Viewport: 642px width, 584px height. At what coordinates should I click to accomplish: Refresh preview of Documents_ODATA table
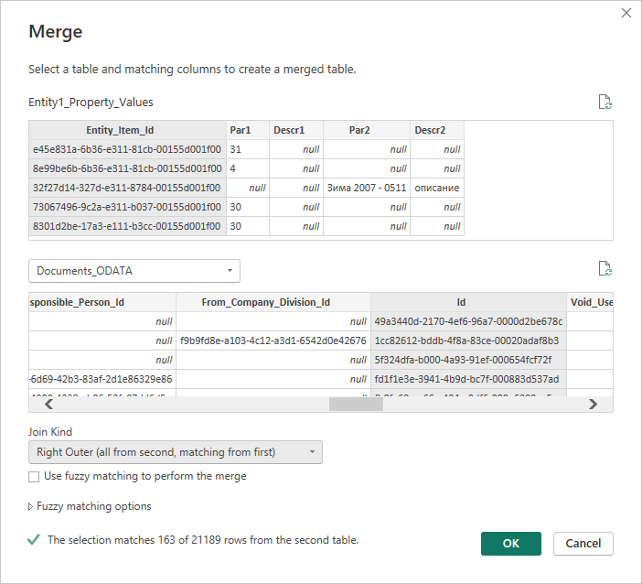pyautogui.click(x=603, y=268)
